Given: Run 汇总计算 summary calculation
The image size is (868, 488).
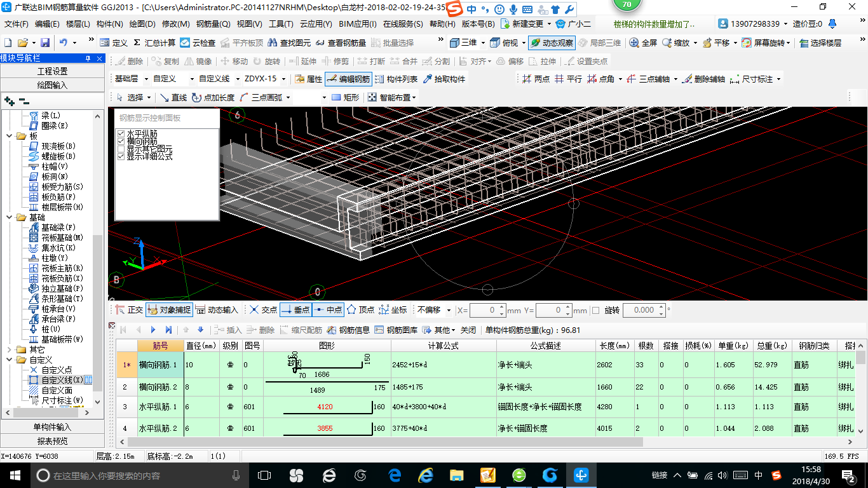Looking at the screenshot, I should point(154,43).
